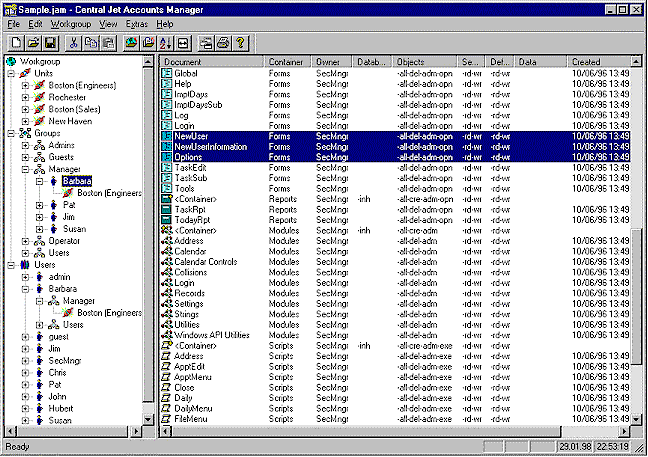Open the Workgroup menu
Screen dimensions: 648x457
coord(71,24)
